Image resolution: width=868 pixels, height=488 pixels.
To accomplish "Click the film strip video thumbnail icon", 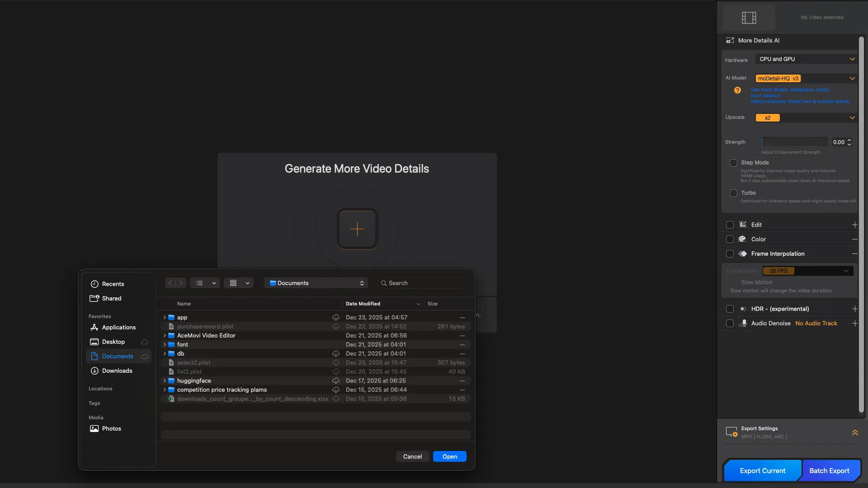I will click(749, 18).
